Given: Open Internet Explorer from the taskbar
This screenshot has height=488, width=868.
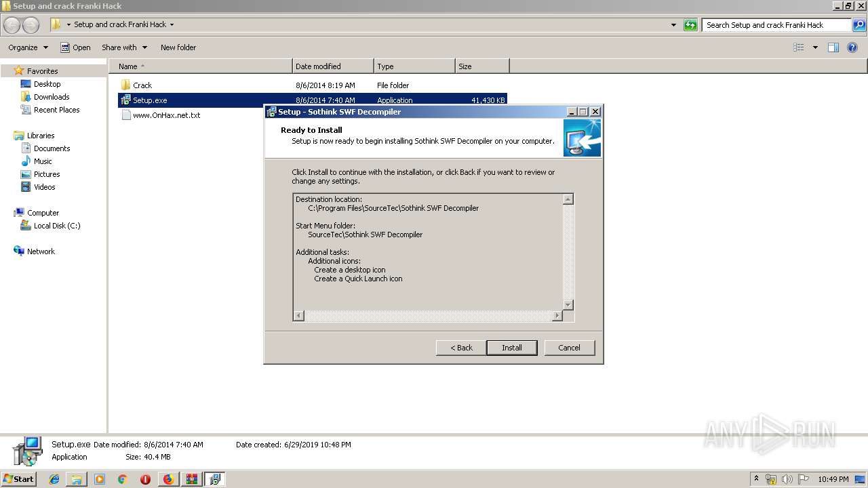Looking at the screenshot, I should [x=54, y=479].
